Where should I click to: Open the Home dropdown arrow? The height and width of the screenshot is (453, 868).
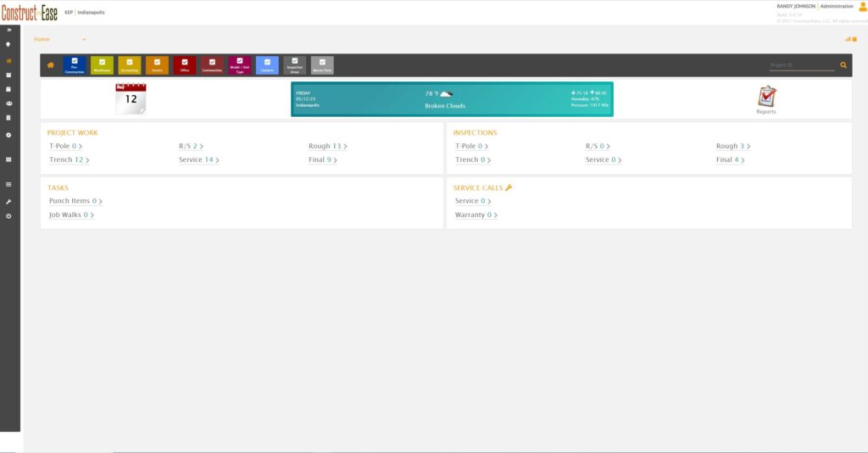pos(84,40)
